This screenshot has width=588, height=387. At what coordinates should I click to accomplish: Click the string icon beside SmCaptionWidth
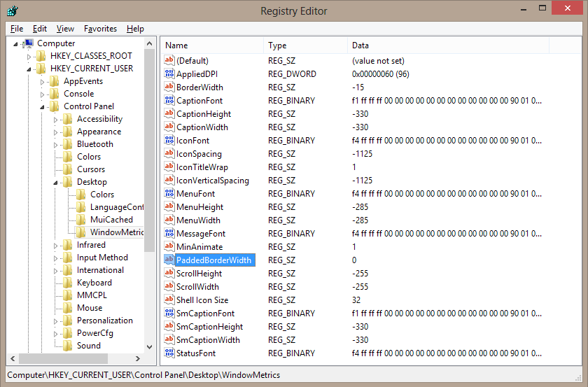[169, 339]
